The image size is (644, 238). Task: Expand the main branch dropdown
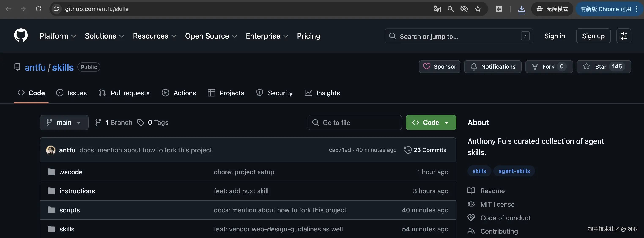coord(64,123)
